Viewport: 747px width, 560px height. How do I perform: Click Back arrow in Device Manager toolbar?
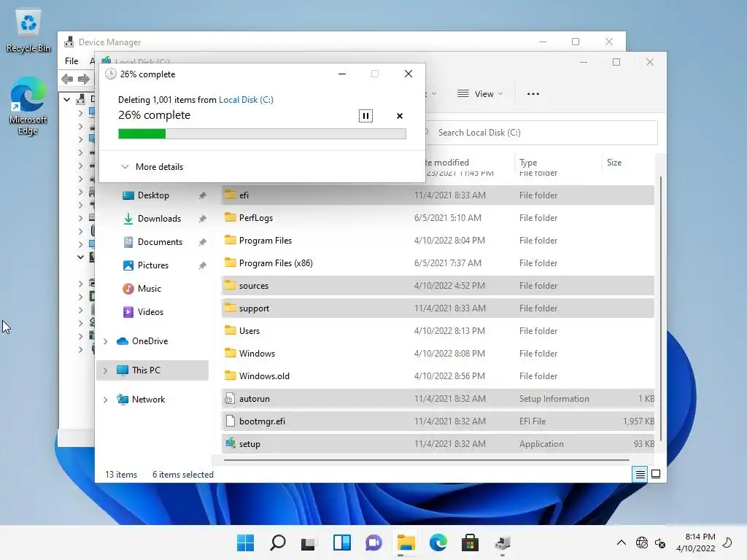[x=67, y=79]
